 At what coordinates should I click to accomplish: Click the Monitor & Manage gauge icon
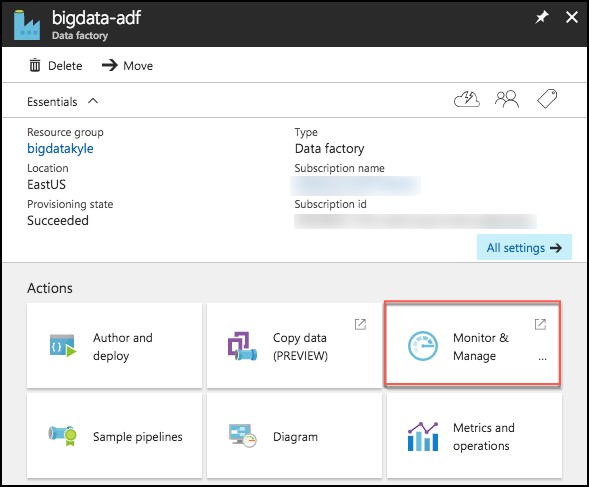coord(423,346)
